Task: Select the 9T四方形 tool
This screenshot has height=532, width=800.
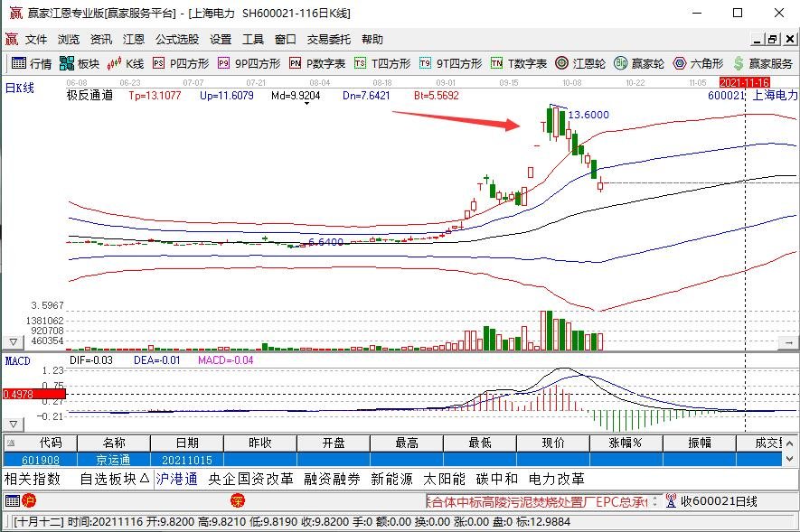Action: point(450,63)
